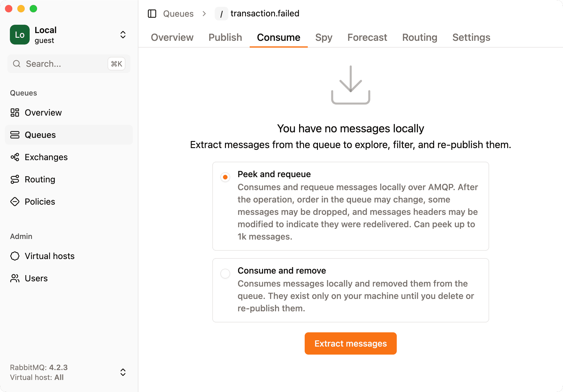Open the vhost badge in the breadcrumb

pyautogui.click(x=221, y=14)
